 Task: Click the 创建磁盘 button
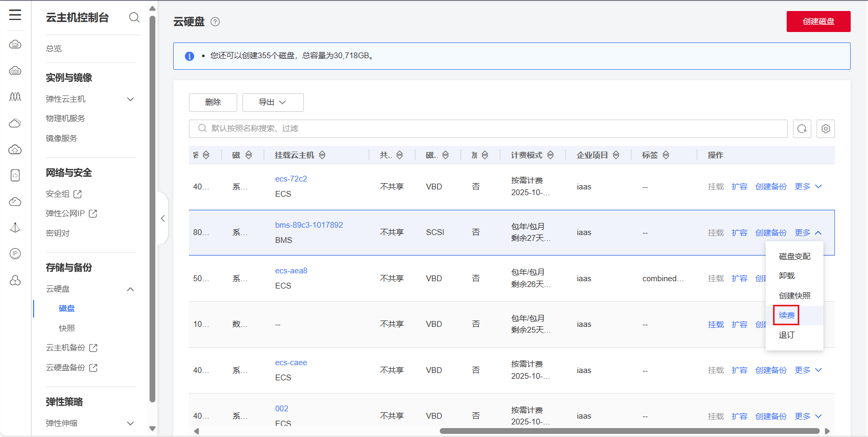[x=818, y=22]
